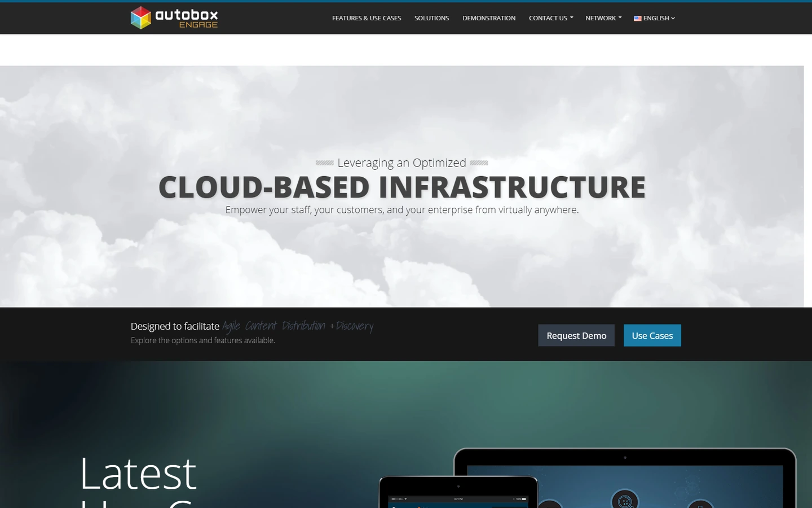Screen dimensions: 812x508
Task: Open the Demonstration menu item
Action: click(x=489, y=18)
